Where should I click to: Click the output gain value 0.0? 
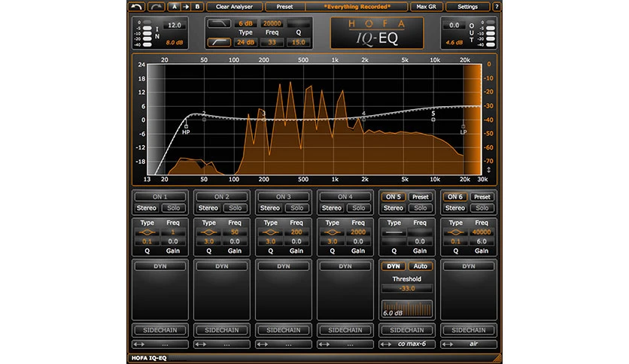point(454,26)
